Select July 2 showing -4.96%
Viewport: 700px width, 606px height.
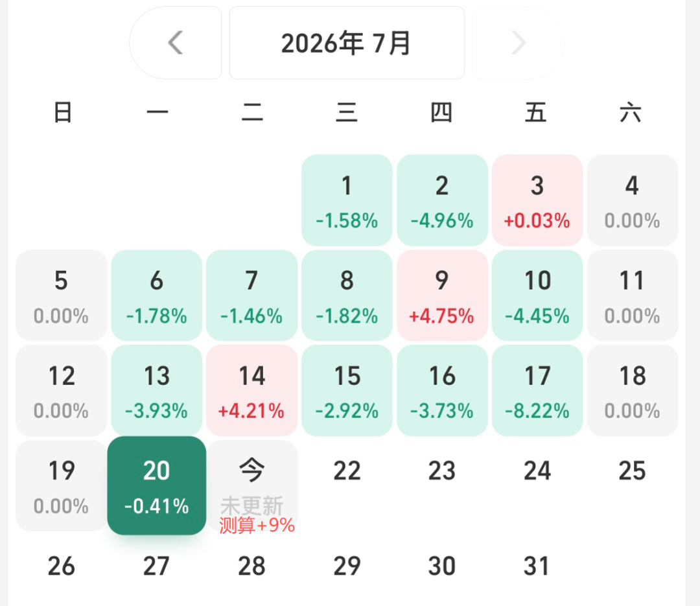[442, 200]
